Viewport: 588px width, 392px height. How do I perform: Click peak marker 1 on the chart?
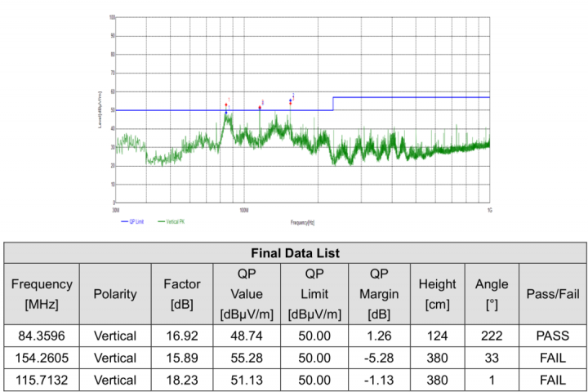[226, 105]
